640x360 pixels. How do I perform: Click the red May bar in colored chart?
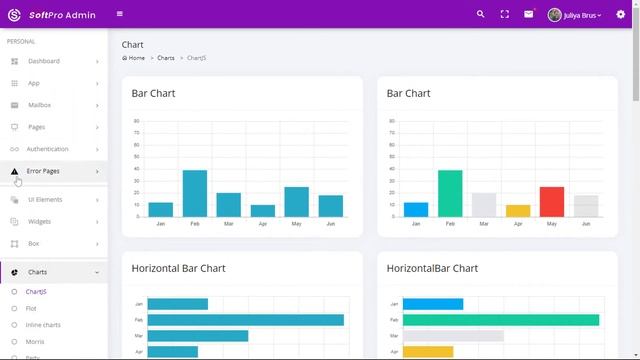(x=552, y=202)
